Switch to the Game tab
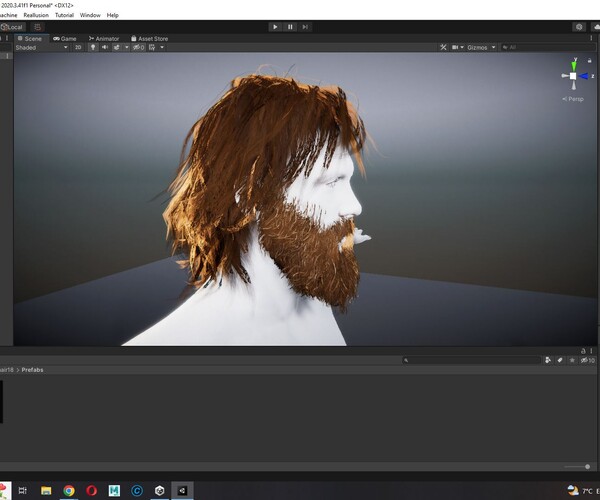This screenshot has height=500, width=600. pos(65,39)
